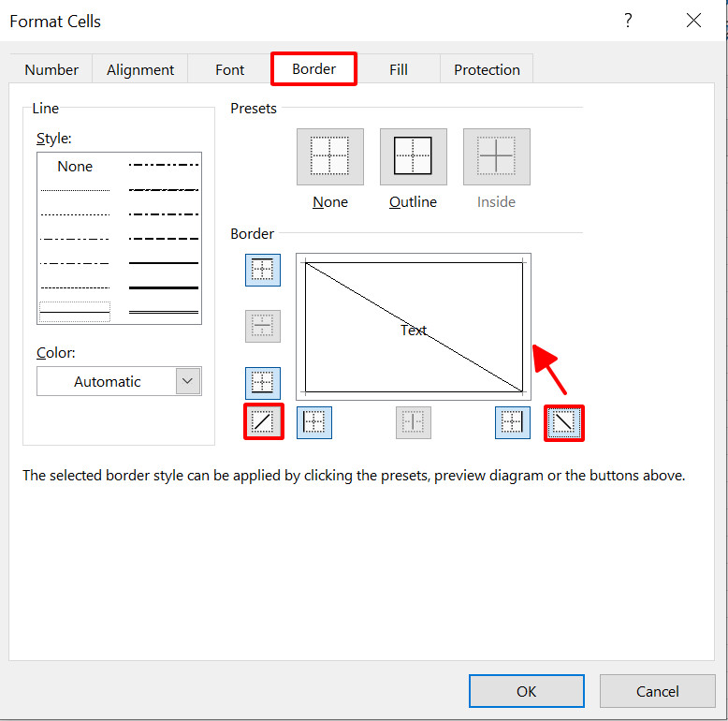Click the inside vertical border icon
Viewport: 728px width, 721px height.
click(x=414, y=422)
